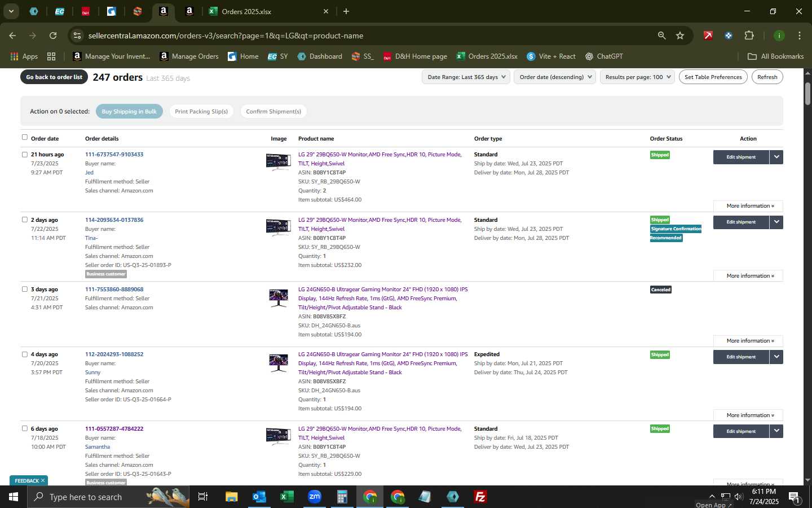812x508 pixels.
Task: Check order 112-2024293-1088252 checkbox
Action: pyautogui.click(x=24, y=354)
